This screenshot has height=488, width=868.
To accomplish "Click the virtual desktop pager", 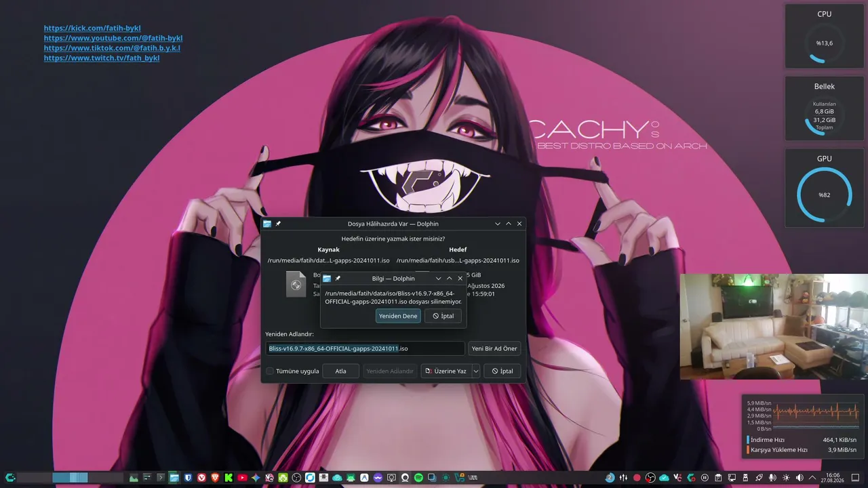I will (71, 478).
